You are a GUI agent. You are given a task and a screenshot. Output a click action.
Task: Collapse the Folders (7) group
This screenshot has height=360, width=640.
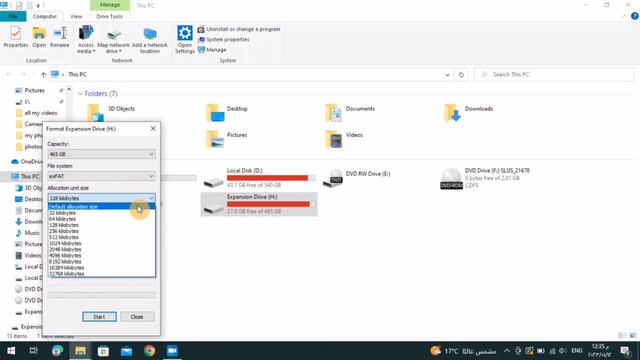pos(80,94)
